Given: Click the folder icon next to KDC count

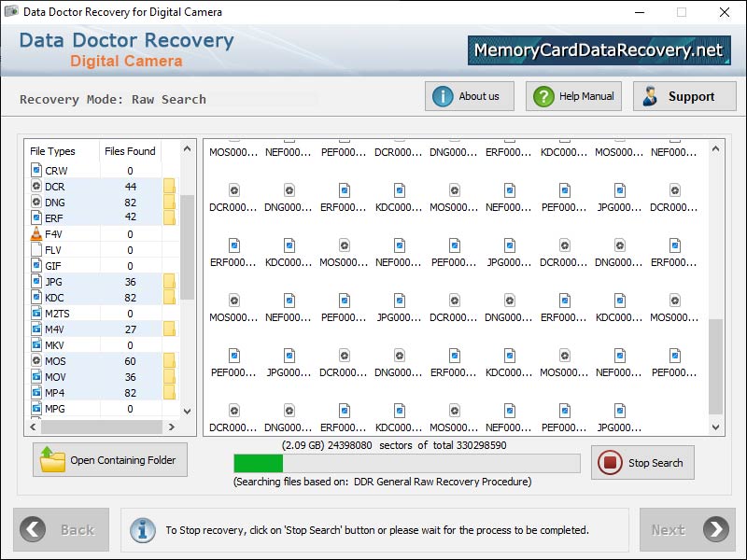Looking at the screenshot, I should click(x=168, y=297).
